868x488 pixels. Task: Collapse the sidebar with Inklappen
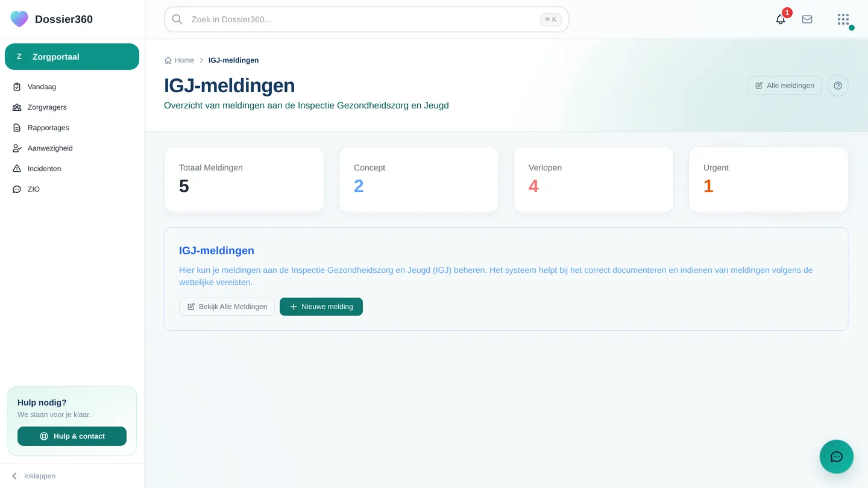pos(34,476)
